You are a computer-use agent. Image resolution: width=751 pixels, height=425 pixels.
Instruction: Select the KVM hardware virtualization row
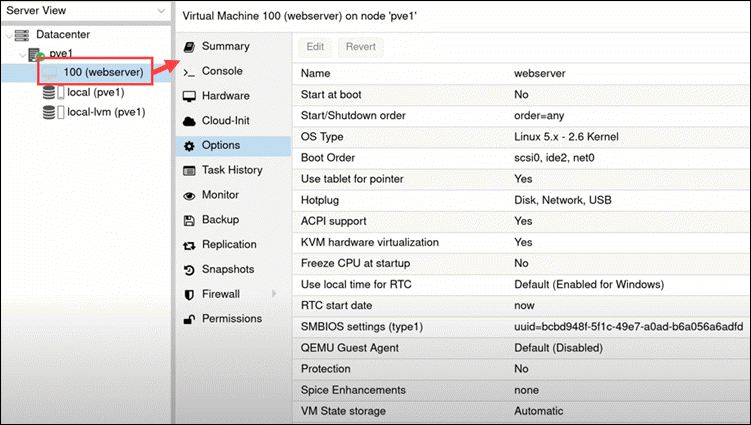[x=521, y=242]
